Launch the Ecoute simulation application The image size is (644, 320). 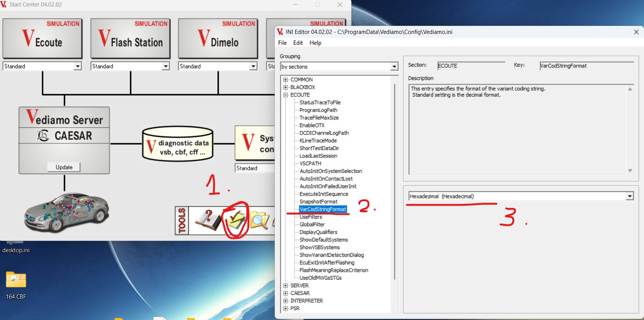[42, 38]
